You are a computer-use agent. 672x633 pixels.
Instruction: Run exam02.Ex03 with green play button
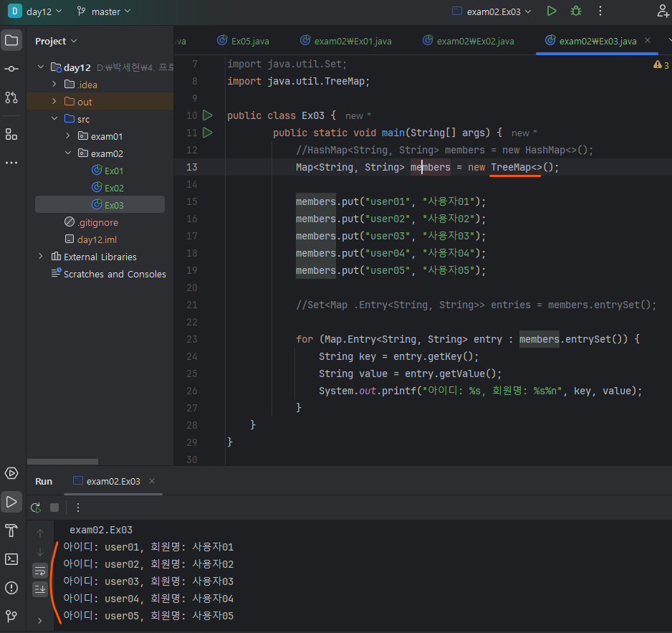pos(552,11)
